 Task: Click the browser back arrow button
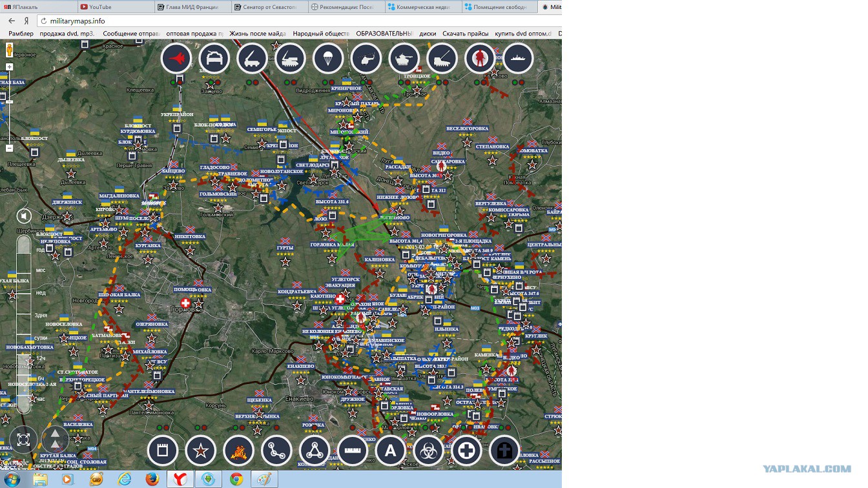click(12, 21)
